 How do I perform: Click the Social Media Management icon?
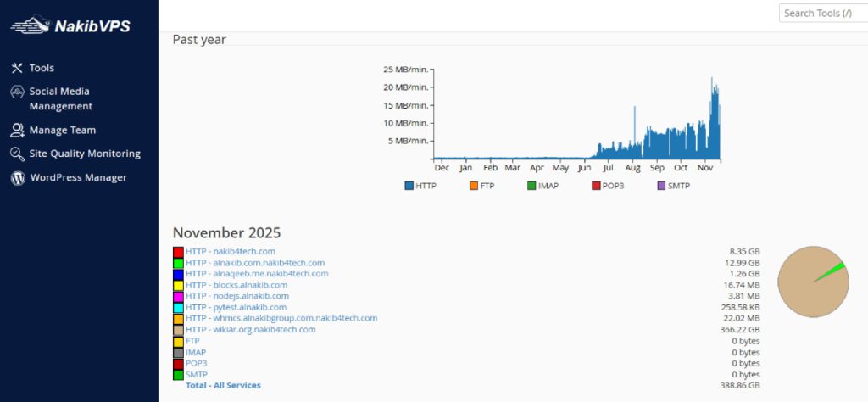17,92
